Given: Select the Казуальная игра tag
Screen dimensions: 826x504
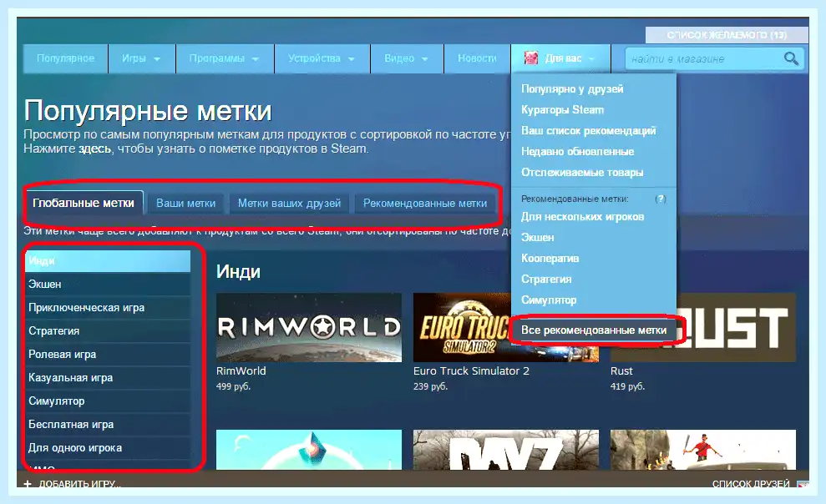Looking at the screenshot, I should [x=108, y=378].
